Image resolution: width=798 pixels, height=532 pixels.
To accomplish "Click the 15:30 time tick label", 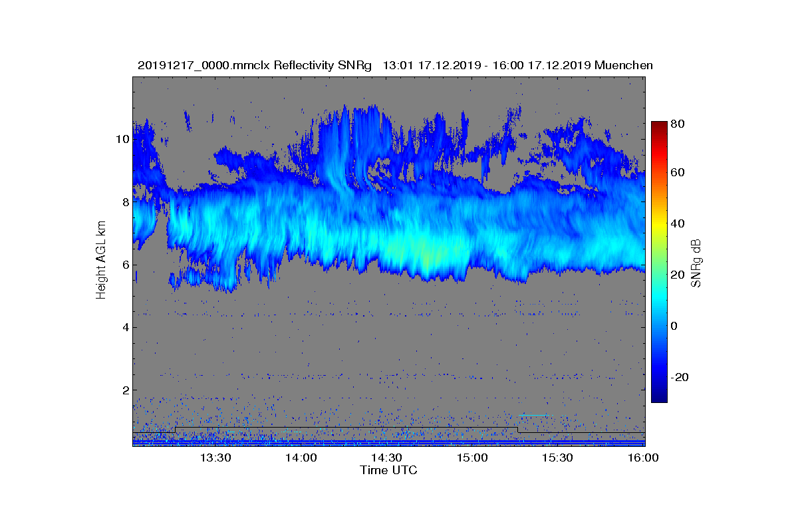I will (x=557, y=458).
